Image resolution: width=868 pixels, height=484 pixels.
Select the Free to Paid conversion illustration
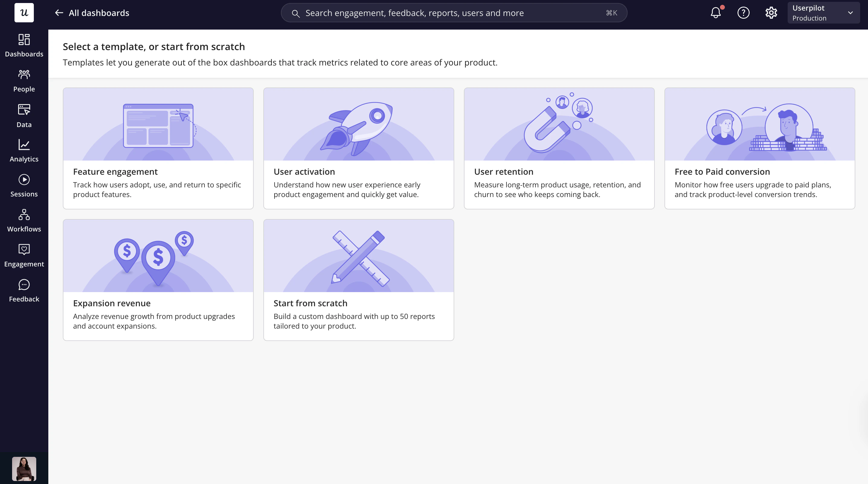pyautogui.click(x=760, y=124)
